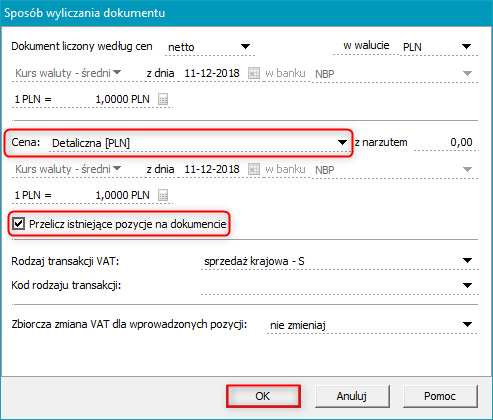Click the upper z dnia date field
This screenshot has height=420, width=493.
(212, 73)
